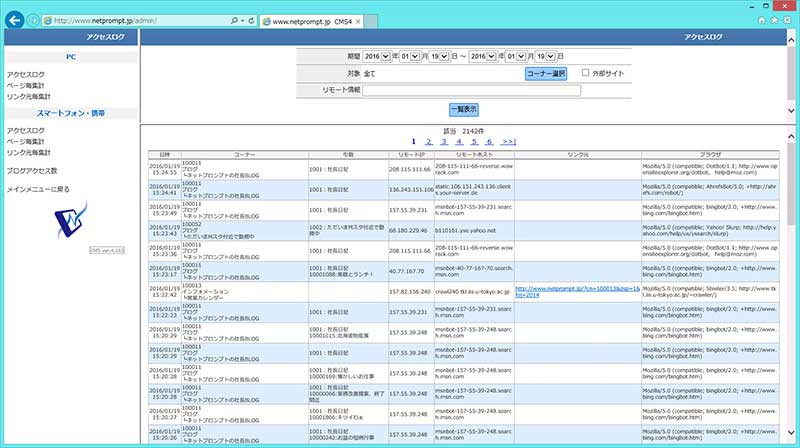Go to results page 3
The height and width of the screenshot is (448, 800).
pyautogui.click(x=444, y=141)
